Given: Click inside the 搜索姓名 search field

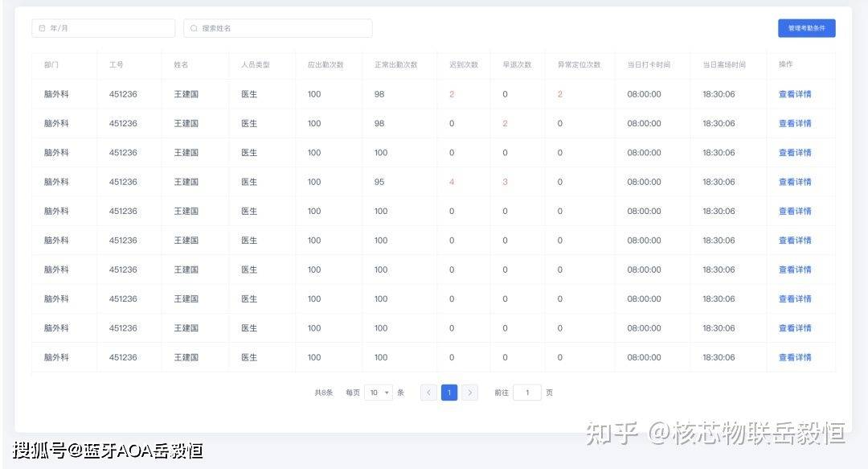Looking at the screenshot, I should [277, 27].
